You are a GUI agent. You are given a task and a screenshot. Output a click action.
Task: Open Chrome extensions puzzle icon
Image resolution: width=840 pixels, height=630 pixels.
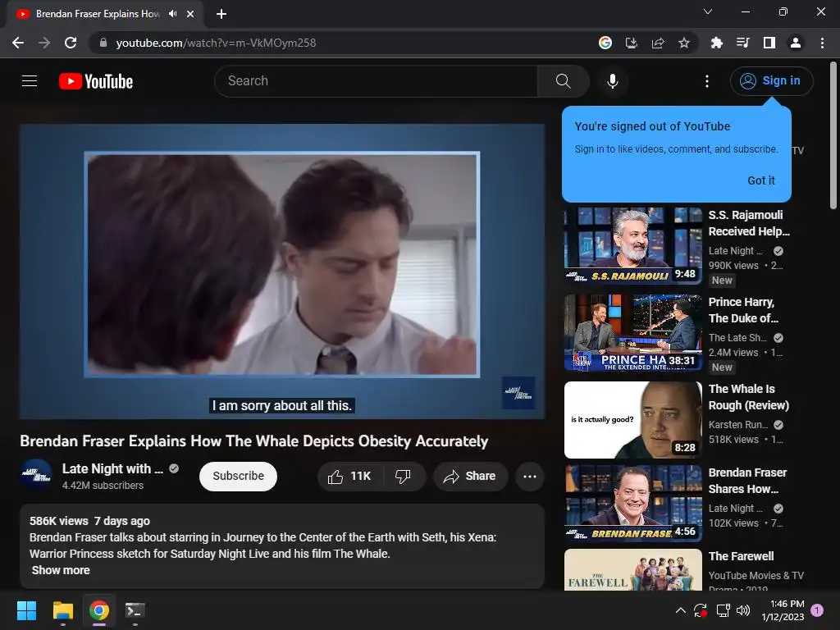(x=716, y=43)
